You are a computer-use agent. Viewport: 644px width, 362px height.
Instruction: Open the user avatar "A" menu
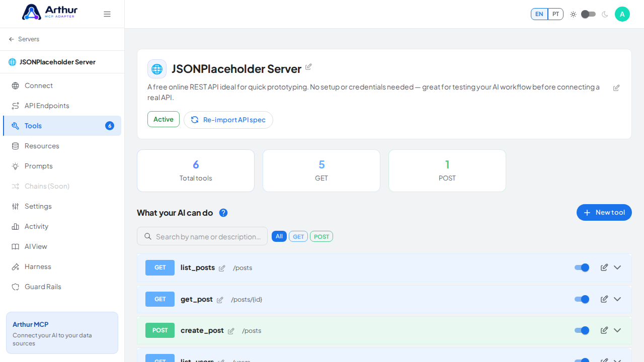pyautogui.click(x=622, y=14)
